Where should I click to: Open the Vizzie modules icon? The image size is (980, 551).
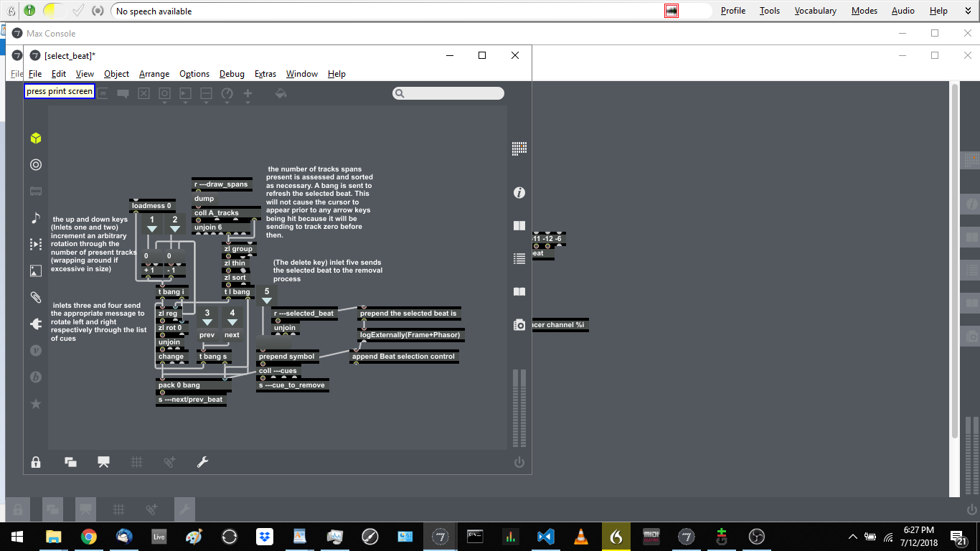point(36,351)
